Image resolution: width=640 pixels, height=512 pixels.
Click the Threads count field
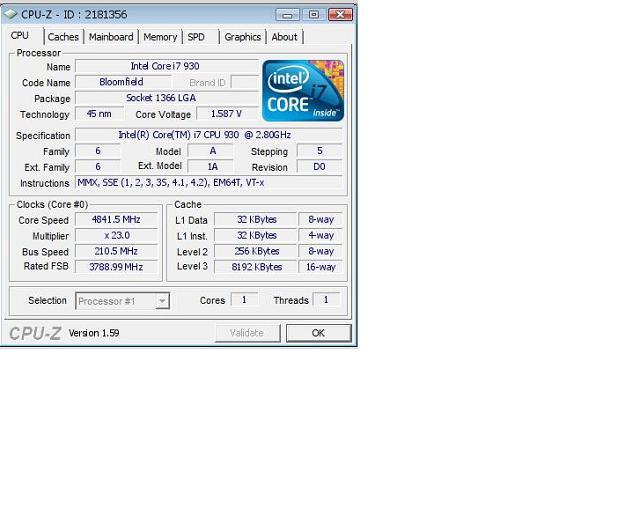(x=326, y=300)
